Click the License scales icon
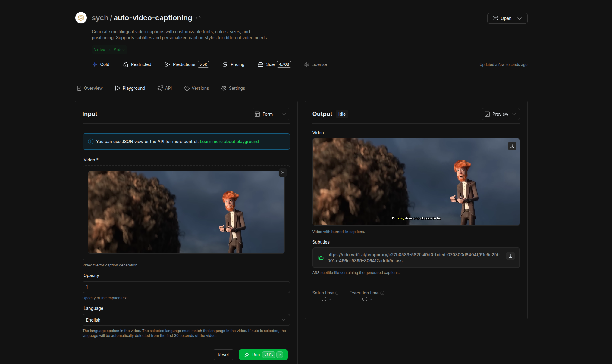612x364 pixels. 307,64
